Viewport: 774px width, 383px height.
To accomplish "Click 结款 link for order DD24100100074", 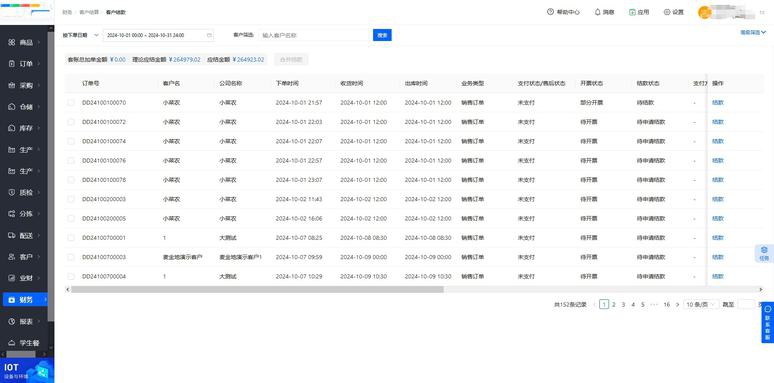I will click(x=718, y=141).
